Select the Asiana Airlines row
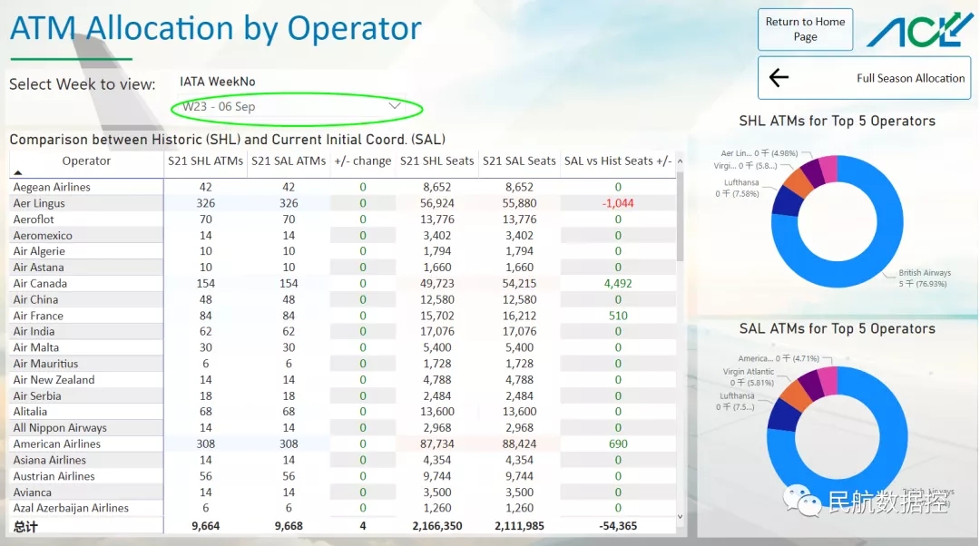This screenshot has height=546, width=980. 342,461
